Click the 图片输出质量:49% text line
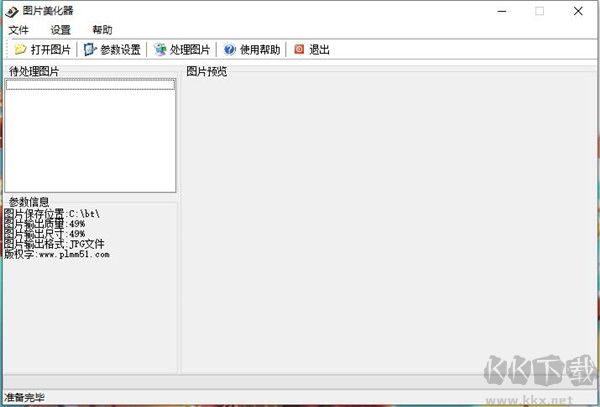 (x=44, y=223)
